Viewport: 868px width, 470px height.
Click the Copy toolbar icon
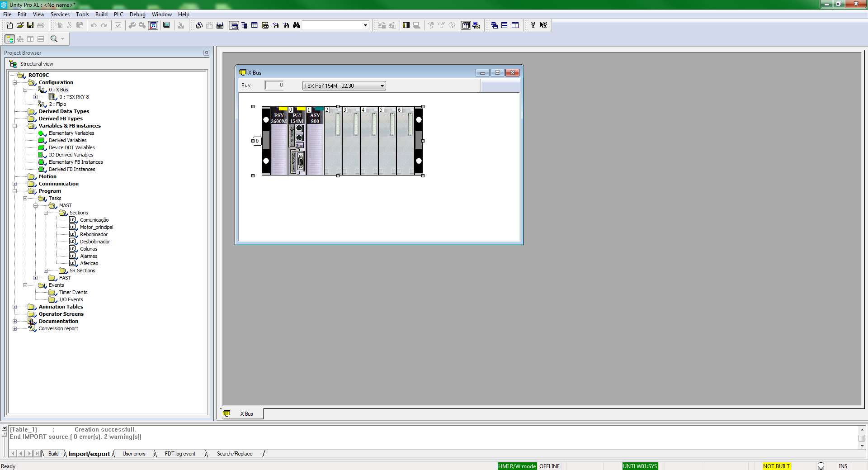59,25
